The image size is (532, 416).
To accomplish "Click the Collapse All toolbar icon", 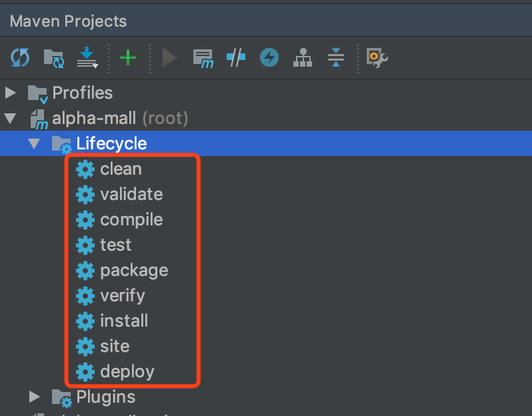I will point(336,58).
